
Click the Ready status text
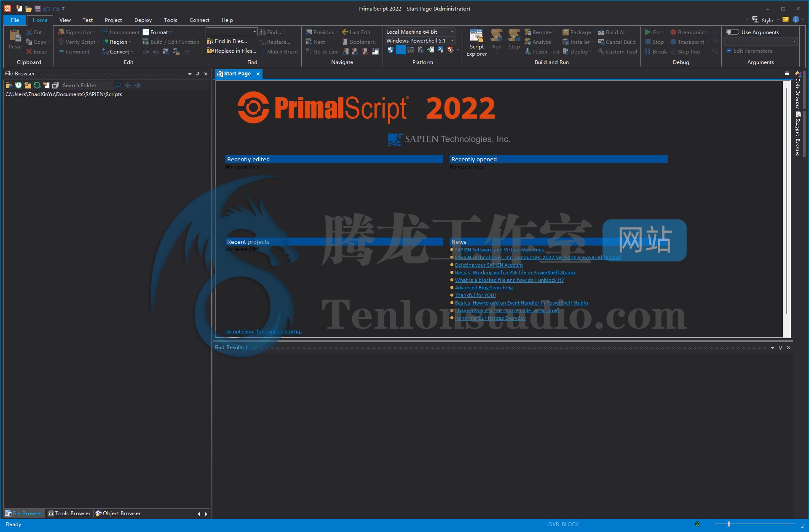[13, 524]
